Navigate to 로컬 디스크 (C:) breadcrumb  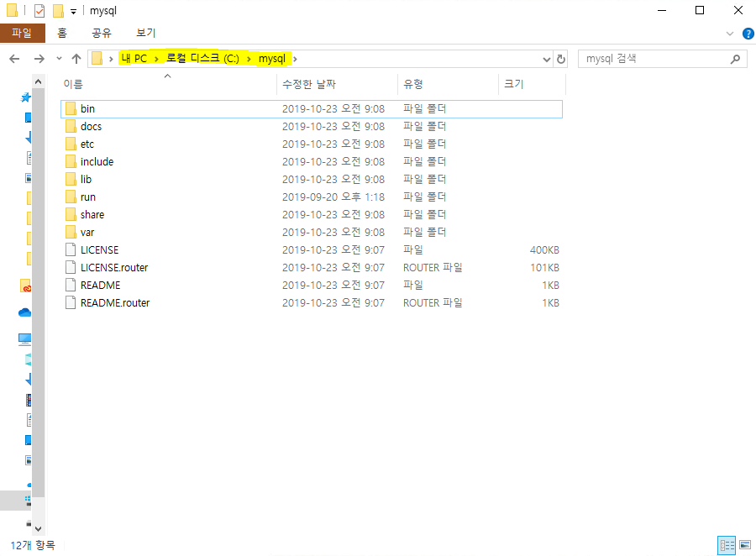(202, 58)
